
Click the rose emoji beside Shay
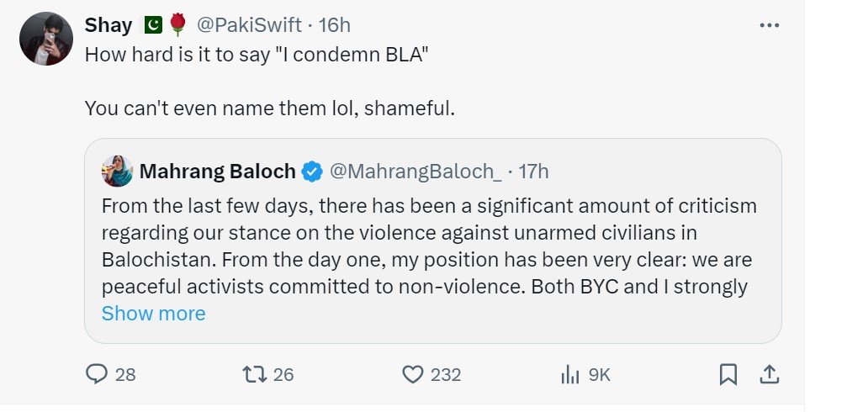177,26
